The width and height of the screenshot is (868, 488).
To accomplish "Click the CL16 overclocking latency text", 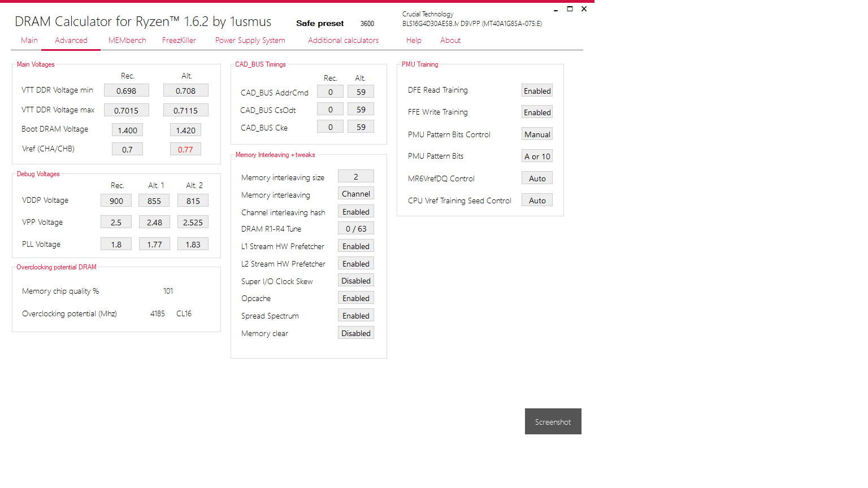I will pyautogui.click(x=184, y=313).
